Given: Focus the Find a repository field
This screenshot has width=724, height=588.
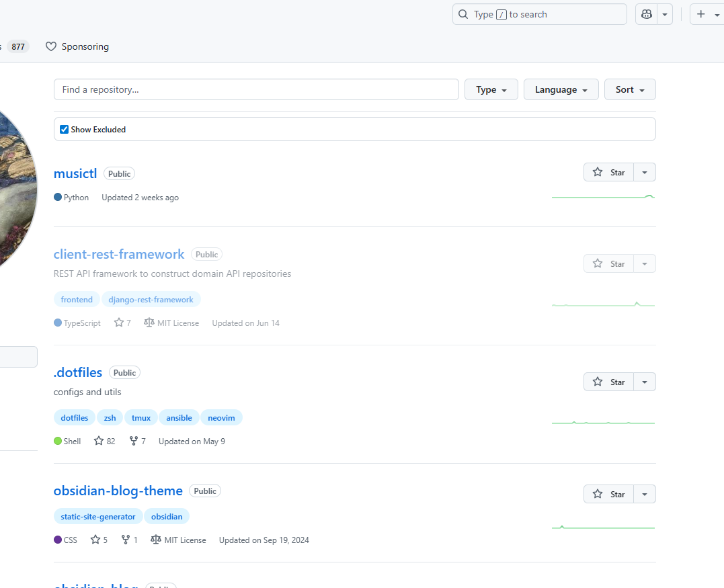Looking at the screenshot, I should pyautogui.click(x=256, y=89).
